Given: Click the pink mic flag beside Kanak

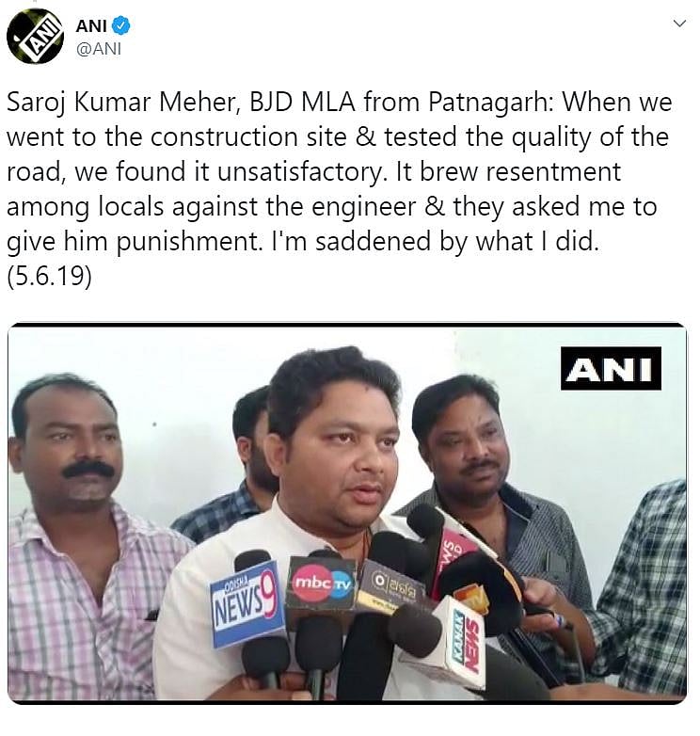Looking at the screenshot, I should pos(452,553).
